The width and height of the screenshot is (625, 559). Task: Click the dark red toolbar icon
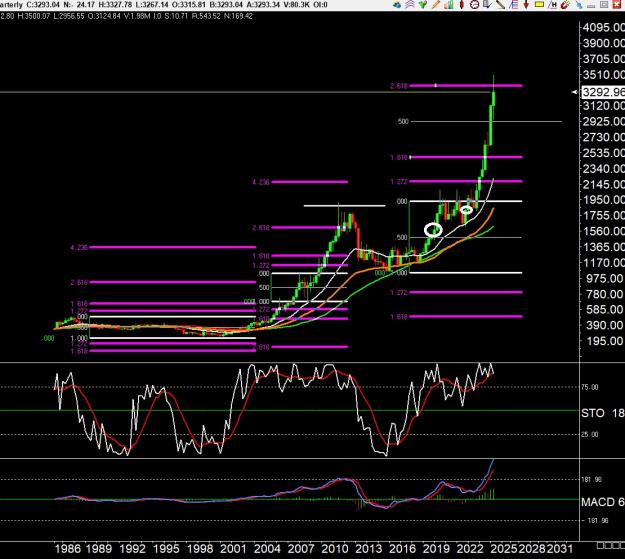point(565,4)
